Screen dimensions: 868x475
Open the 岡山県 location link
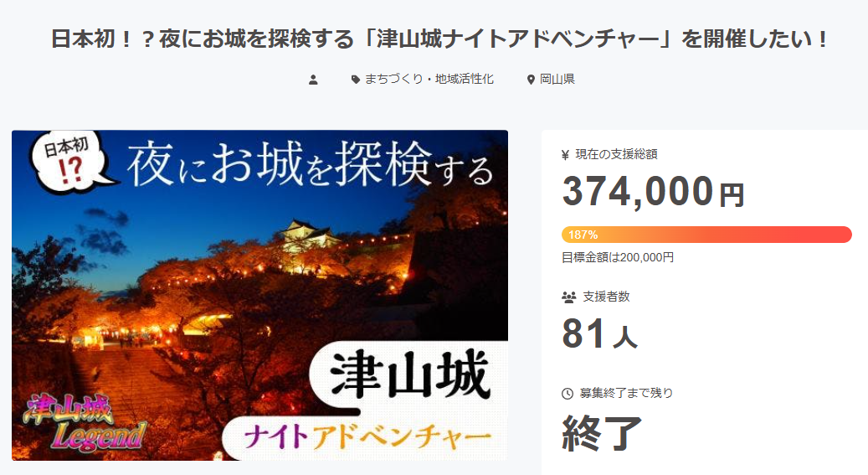[x=557, y=80]
